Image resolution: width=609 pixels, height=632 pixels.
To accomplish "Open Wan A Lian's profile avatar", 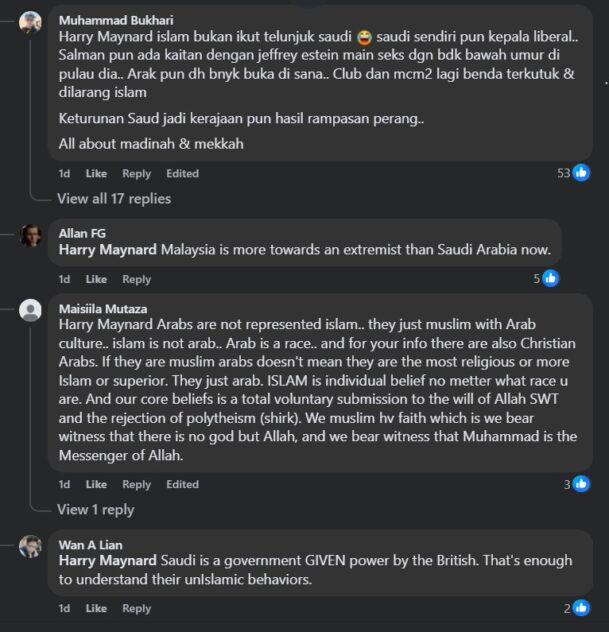I will [x=31, y=546].
